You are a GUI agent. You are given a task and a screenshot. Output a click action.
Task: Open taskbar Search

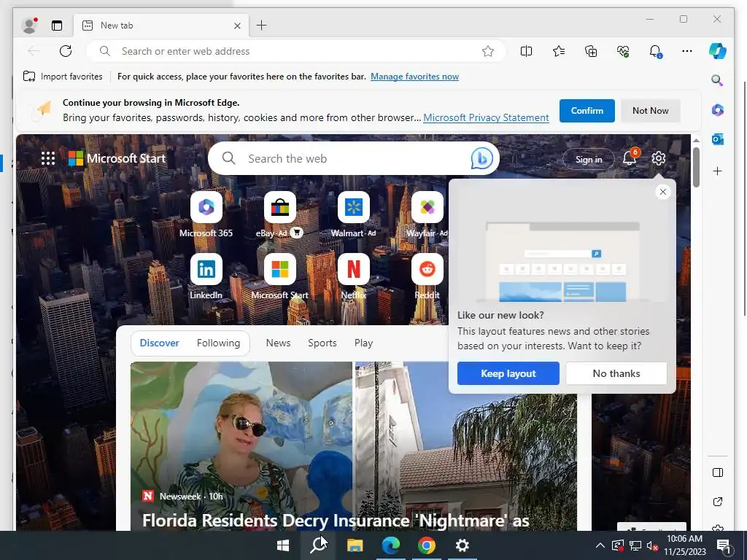(x=318, y=545)
